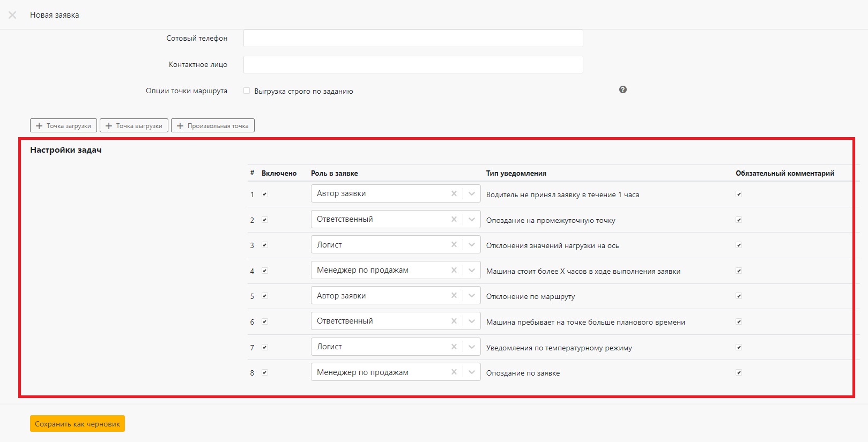Screen dimensions: 868x442
Task: Expand role dropdown arrow in row 3
Action: coord(472,244)
